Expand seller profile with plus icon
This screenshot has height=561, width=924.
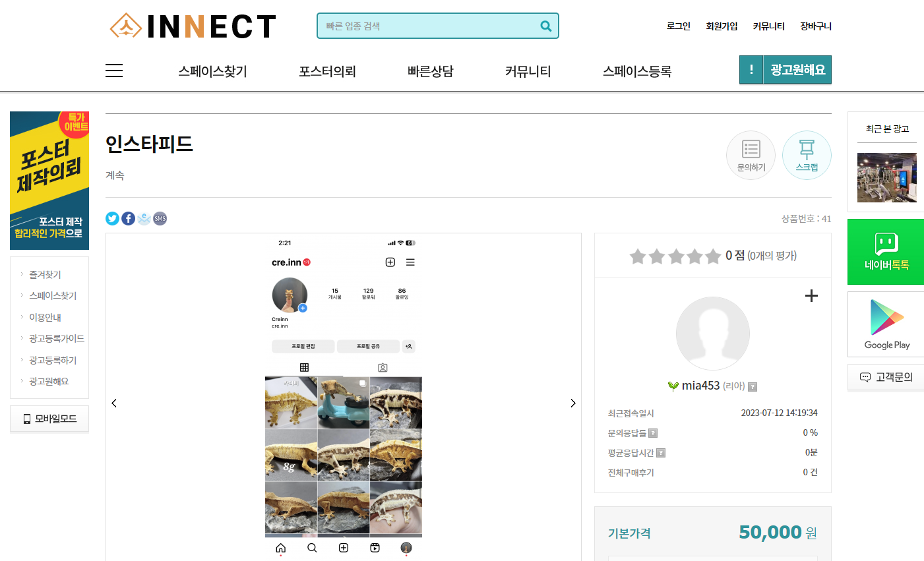click(811, 296)
